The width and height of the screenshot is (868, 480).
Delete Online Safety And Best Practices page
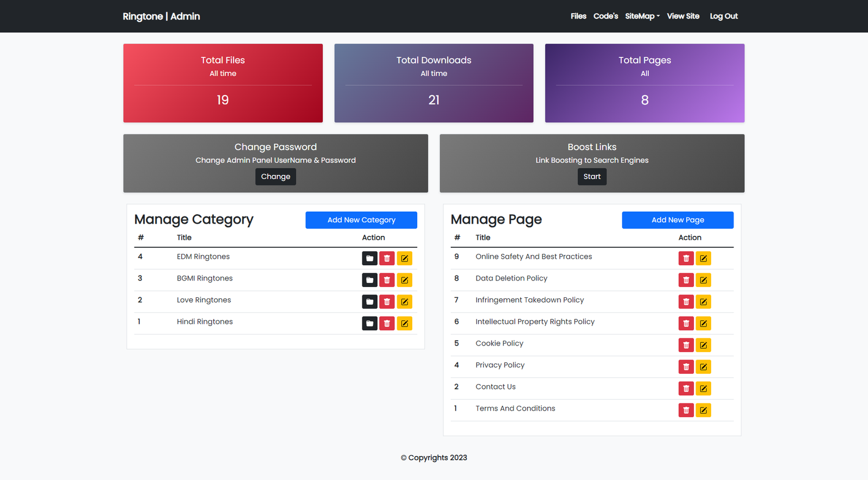pos(686,258)
